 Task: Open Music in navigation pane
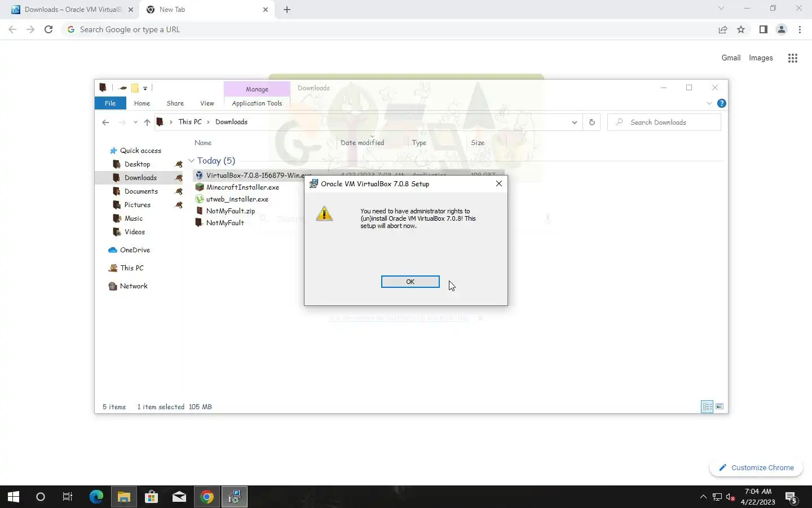(x=133, y=218)
